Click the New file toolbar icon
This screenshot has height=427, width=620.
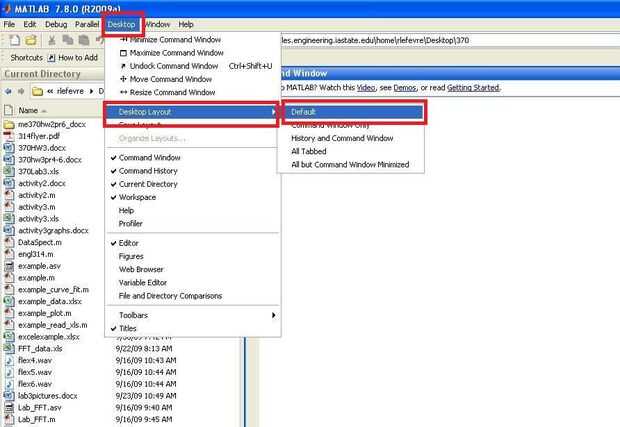pyautogui.click(x=15, y=40)
